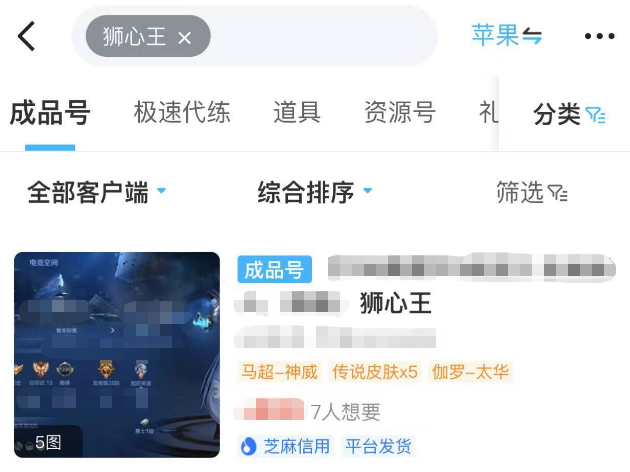630x472 pixels.
Task: Tap the 马超-神威 tag
Action: coord(279,372)
